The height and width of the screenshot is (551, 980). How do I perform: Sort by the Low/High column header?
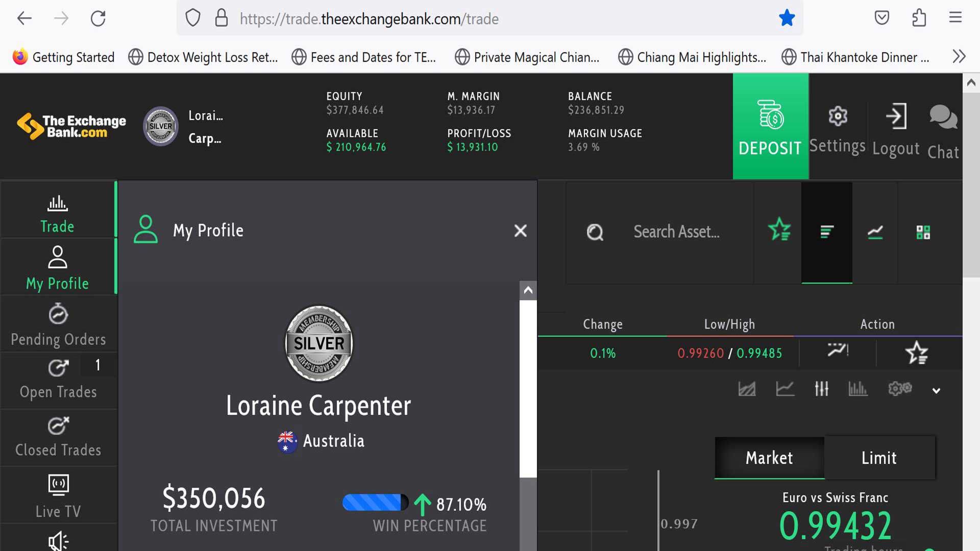(729, 324)
